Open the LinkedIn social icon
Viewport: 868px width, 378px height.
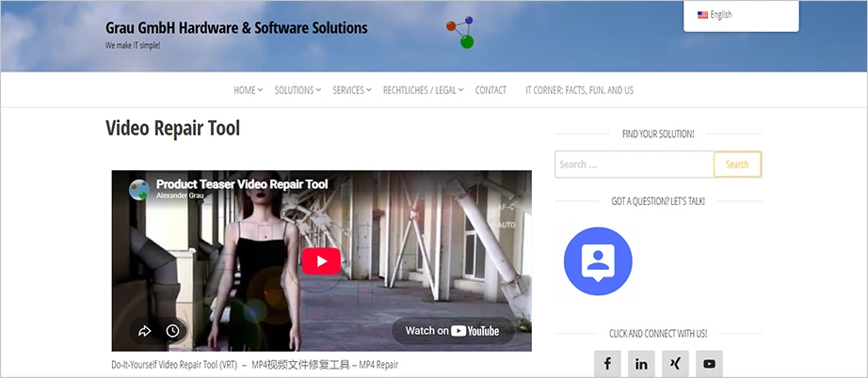point(641,364)
